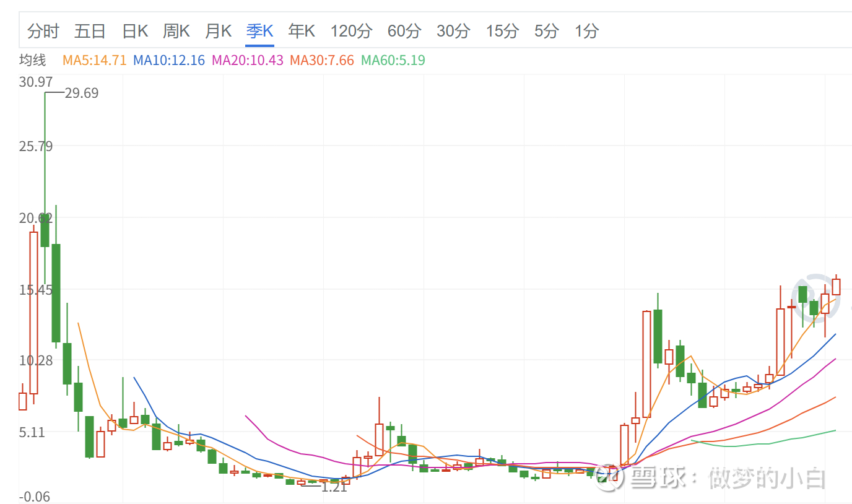Select the 60分 interval tab
852x504 pixels.
click(x=404, y=30)
